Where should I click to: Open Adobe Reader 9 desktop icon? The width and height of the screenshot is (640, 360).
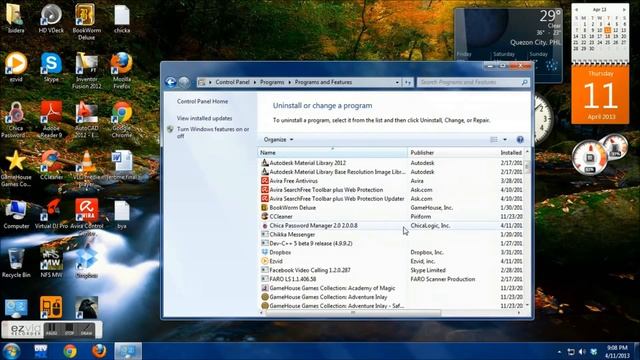(x=51, y=120)
